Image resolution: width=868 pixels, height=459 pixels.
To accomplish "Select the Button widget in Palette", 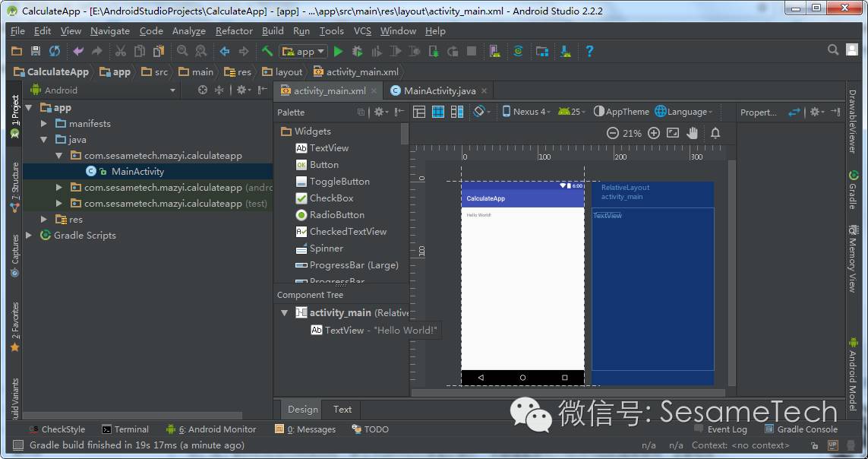I will point(317,165).
